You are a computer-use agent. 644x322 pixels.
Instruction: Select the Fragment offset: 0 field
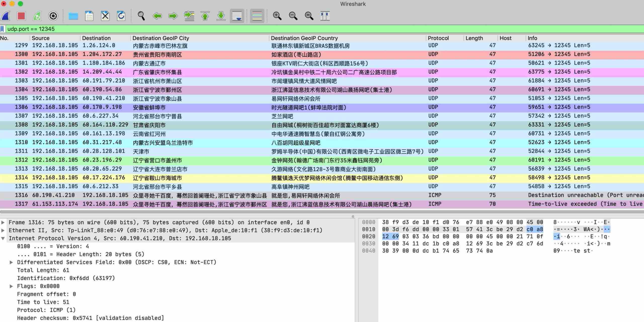pos(47,294)
